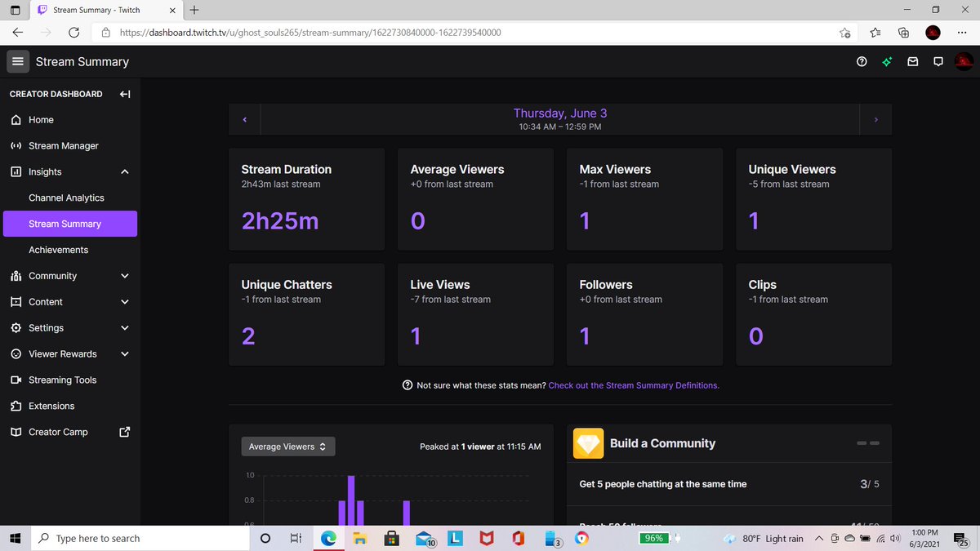Open Home in the creator dashboard
Viewport: 980px width, 551px height.
coord(41,120)
